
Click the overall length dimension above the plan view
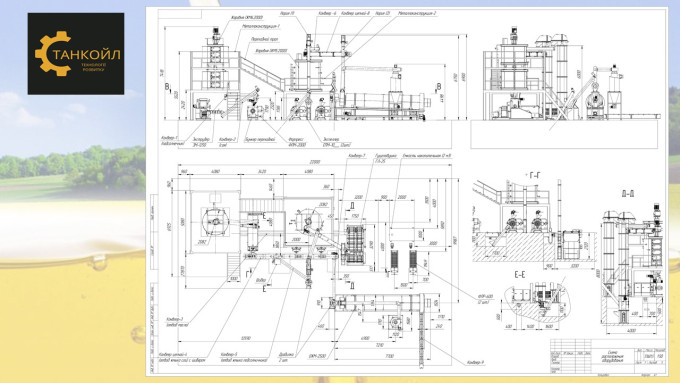[x=315, y=162]
